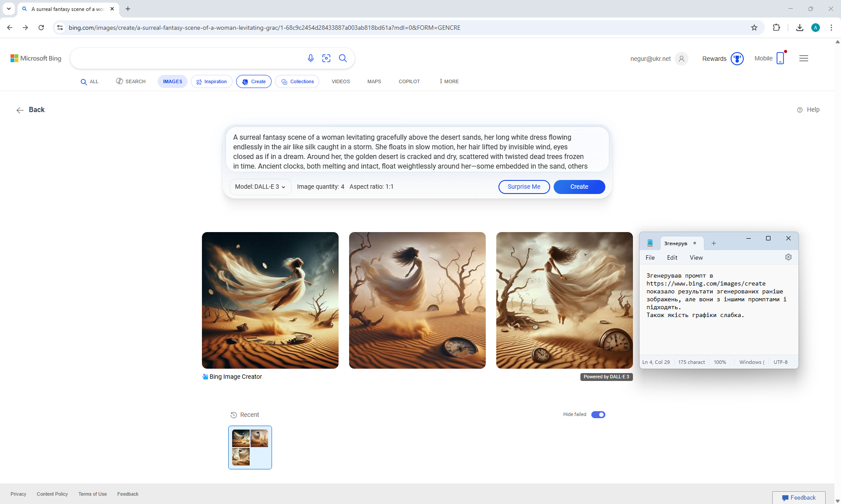This screenshot has width=841, height=504.
Task: Expand the Model DALL-E 3 dropdown
Action: tap(260, 187)
